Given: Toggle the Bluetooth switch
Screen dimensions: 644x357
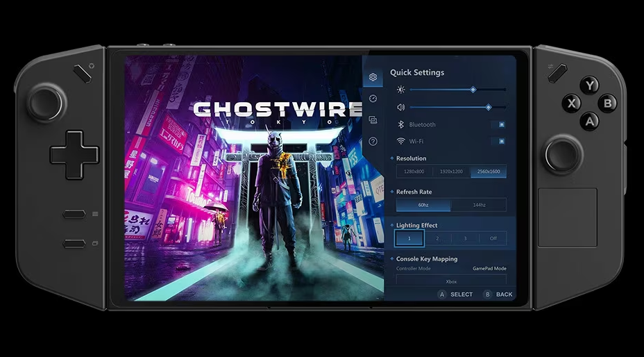Looking at the screenshot, I should pyautogui.click(x=498, y=124).
